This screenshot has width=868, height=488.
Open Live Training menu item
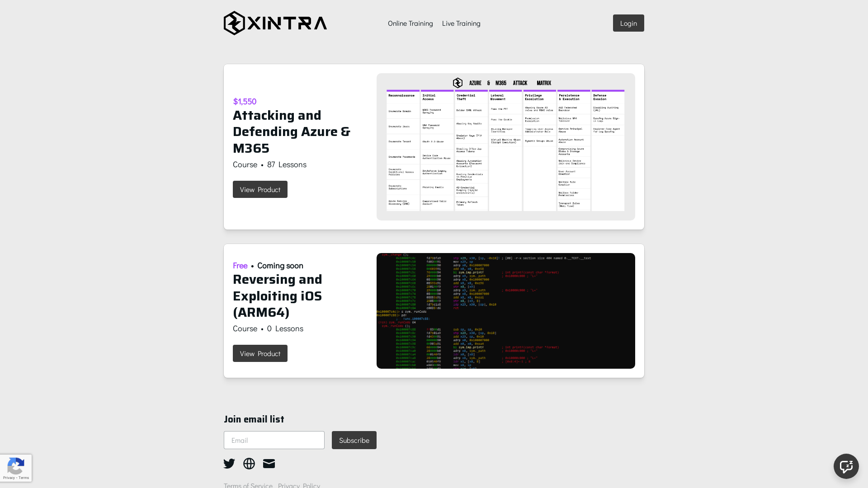point(461,23)
